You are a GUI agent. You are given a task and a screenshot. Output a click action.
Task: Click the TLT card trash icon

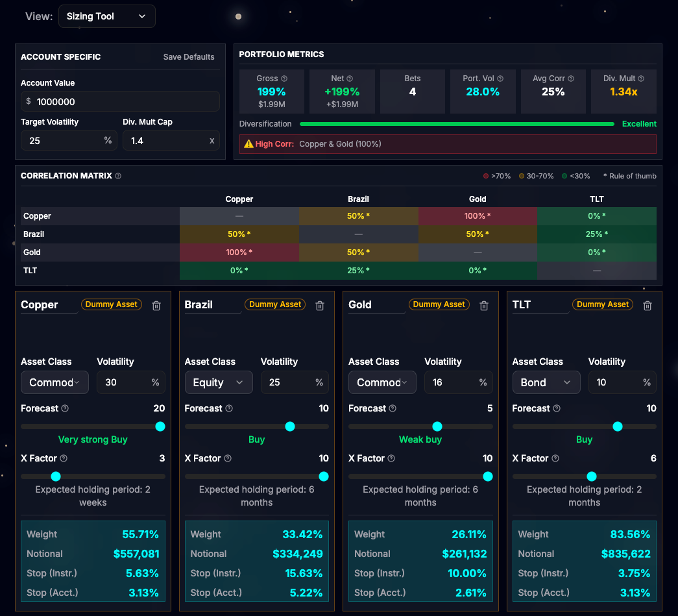tap(648, 306)
